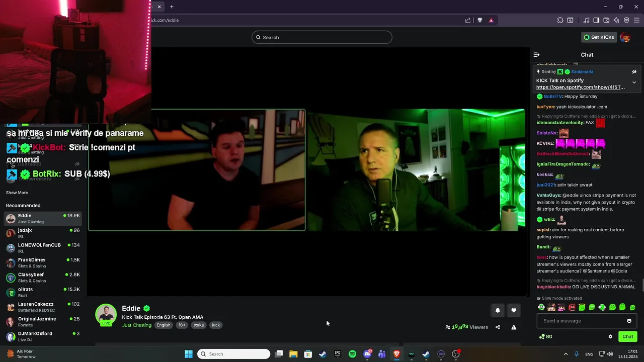Open recommended channel oilrats
This screenshot has width=644, height=362.
(x=43, y=292)
